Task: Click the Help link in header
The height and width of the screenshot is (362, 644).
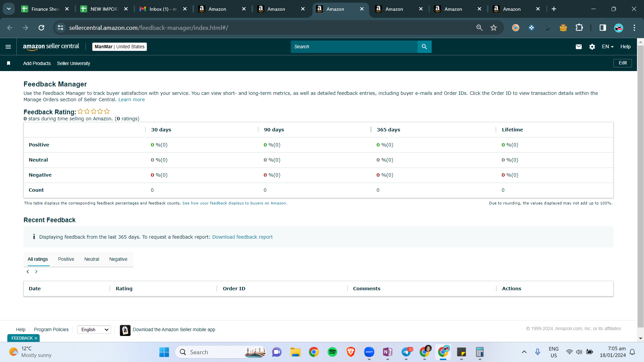Action: (x=625, y=47)
